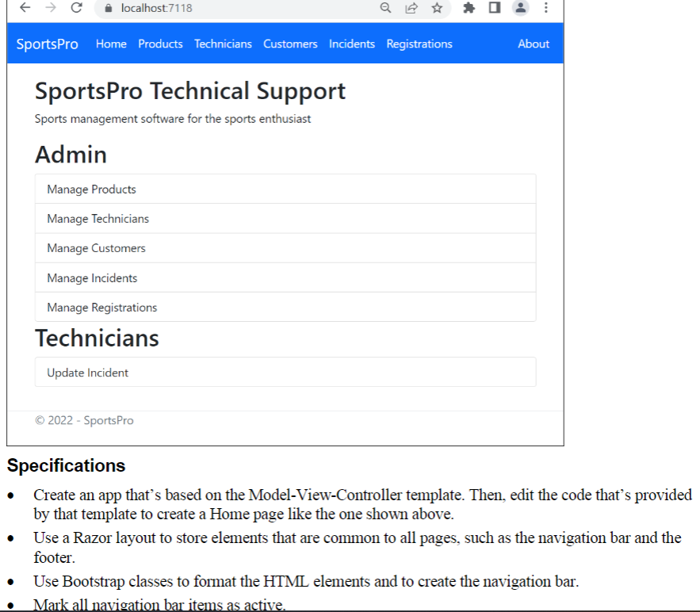Click the share icon in the toolbar
The height and width of the screenshot is (612, 700).
pos(411,9)
